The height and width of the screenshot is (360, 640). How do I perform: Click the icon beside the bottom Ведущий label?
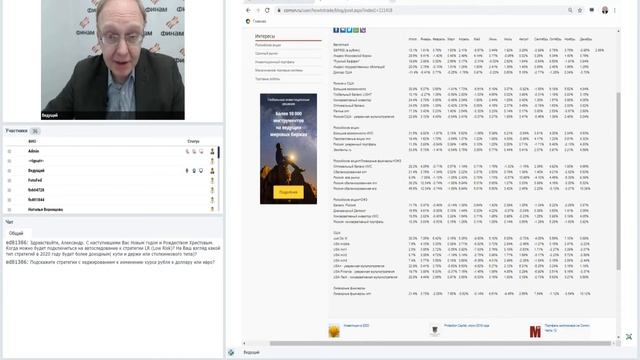(x=231, y=352)
